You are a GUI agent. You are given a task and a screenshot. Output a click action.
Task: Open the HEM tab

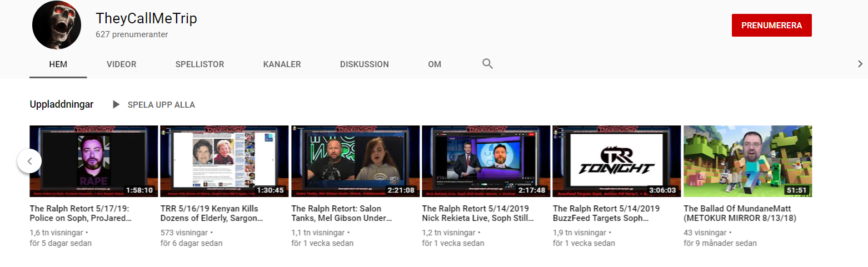[58, 64]
